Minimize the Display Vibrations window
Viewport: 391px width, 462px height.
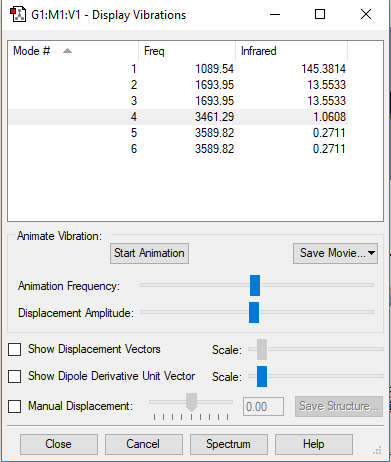tap(275, 15)
